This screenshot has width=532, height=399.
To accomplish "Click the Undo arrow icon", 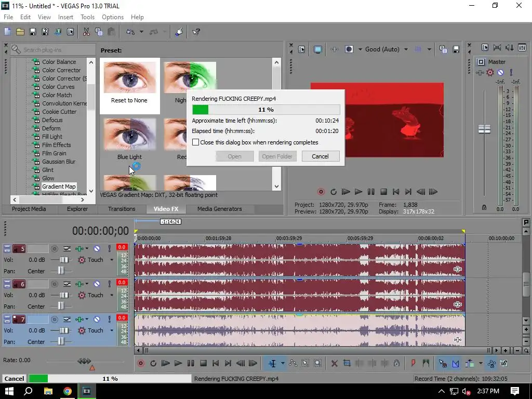I will [130, 32].
